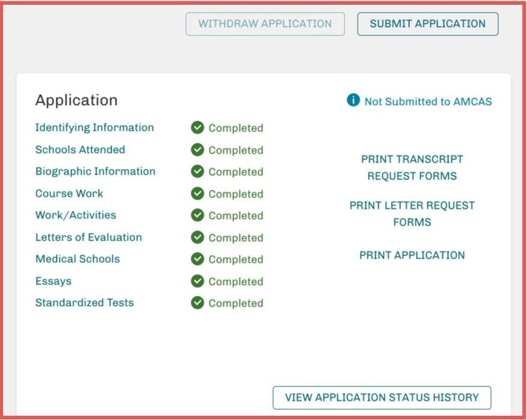
Task: Click the Completed checkmark for Medical Schools
Action: pos(197,259)
